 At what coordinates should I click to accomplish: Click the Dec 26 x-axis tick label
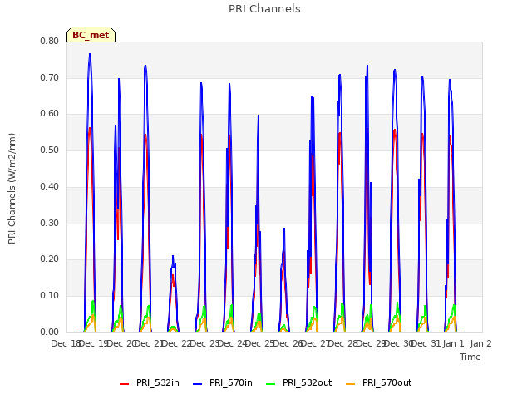288,343
